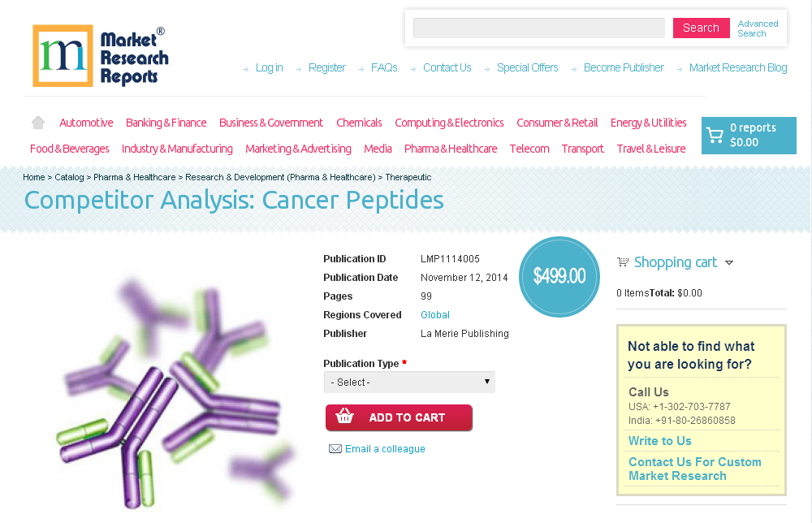Viewport: 812px width, 523px height.
Task: Expand the Shopping cart panel via its chevron
Action: point(729,262)
